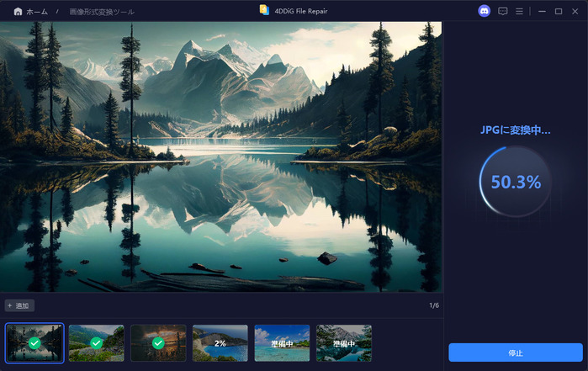588x371 pixels.
Task: Click the 4DDiG File Repair logo
Action: coord(264,10)
